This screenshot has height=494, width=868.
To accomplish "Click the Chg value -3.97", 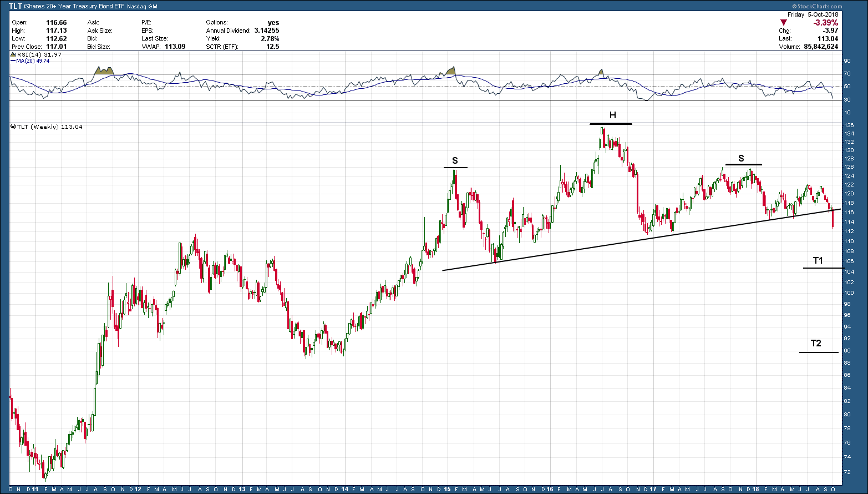I will pyautogui.click(x=830, y=31).
